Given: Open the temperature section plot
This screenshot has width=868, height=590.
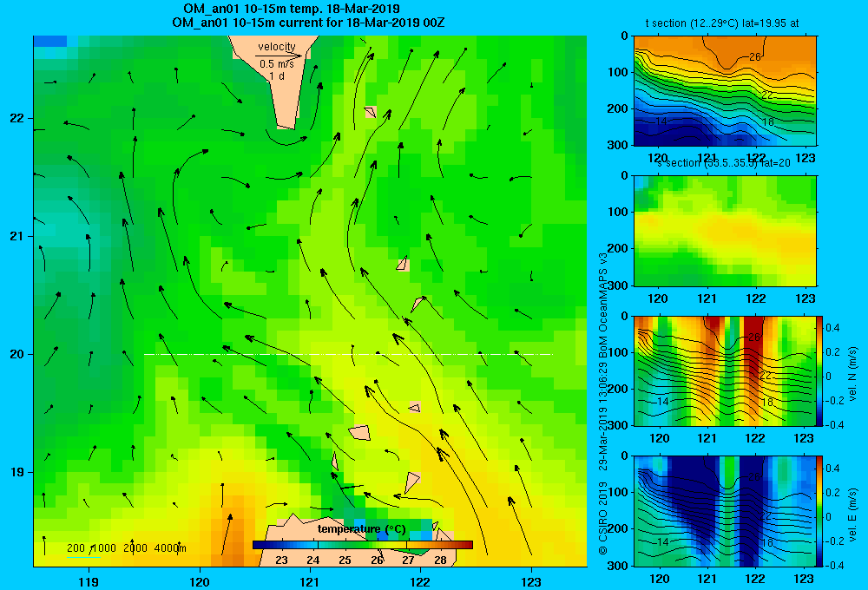Looking at the screenshot, I should point(725,91).
